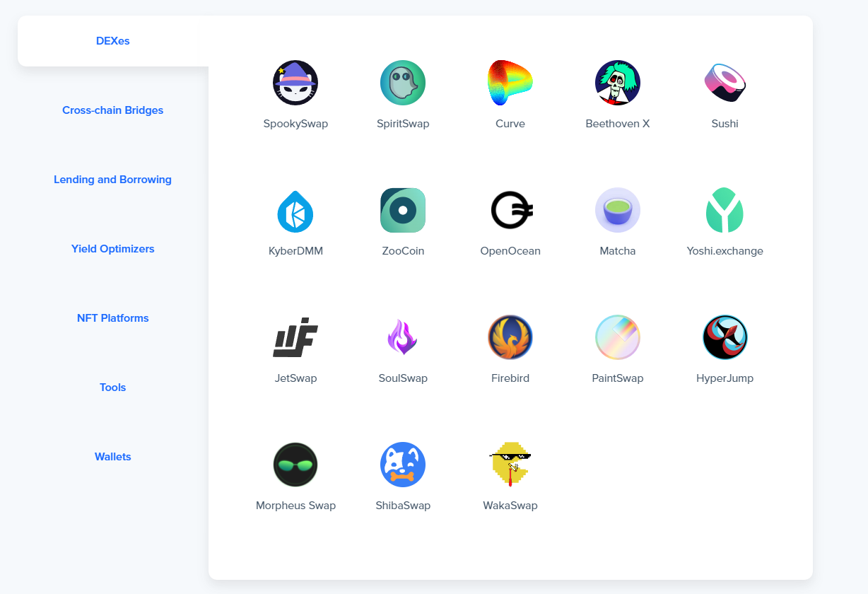868x594 pixels.
Task: Open the Beethoven X name link
Action: point(618,124)
